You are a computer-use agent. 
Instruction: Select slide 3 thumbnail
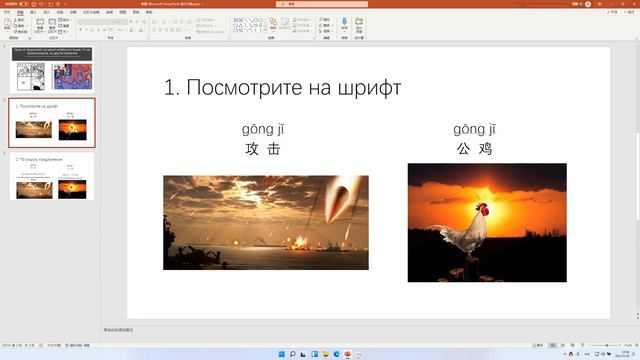[52, 176]
